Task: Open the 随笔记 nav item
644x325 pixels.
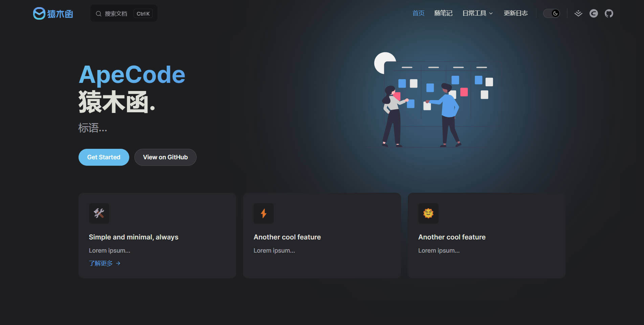Action: [x=443, y=13]
